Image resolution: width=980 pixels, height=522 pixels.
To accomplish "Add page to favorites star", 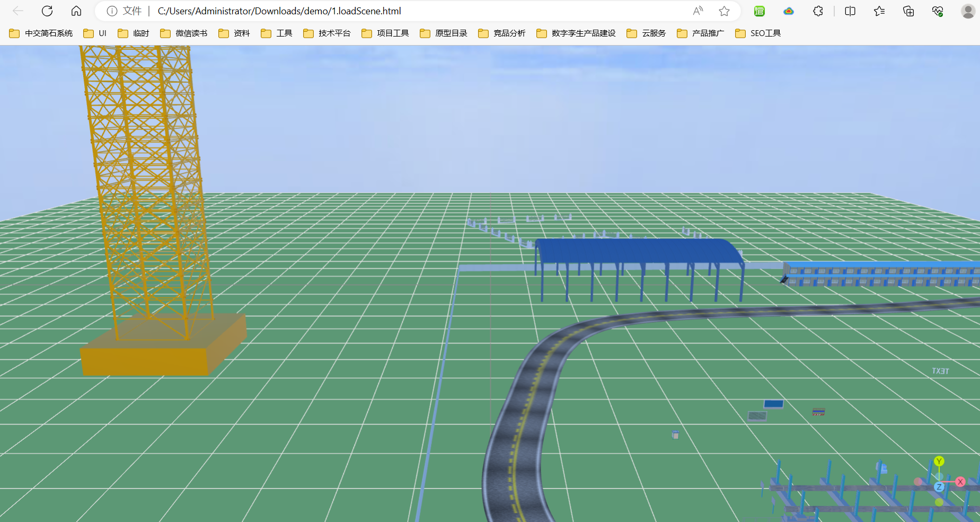I will [724, 11].
